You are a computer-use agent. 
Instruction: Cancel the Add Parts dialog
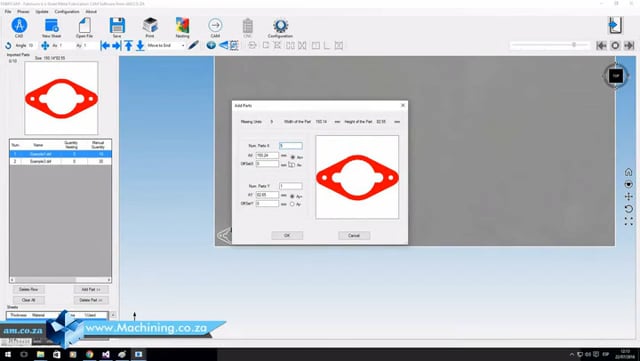pos(354,235)
